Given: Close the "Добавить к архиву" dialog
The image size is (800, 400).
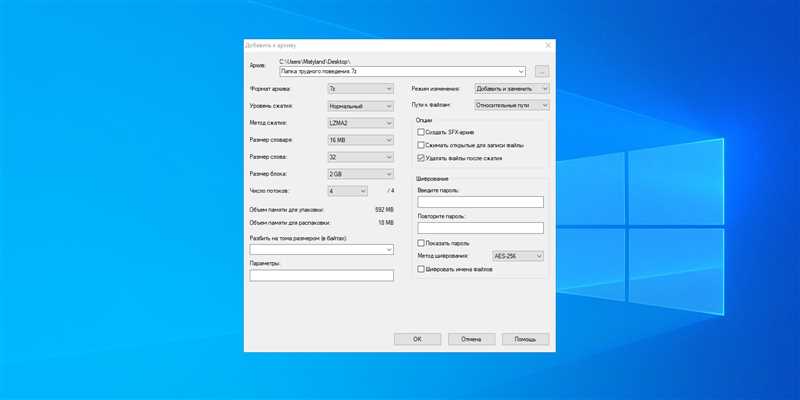Looking at the screenshot, I should point(548,45).
